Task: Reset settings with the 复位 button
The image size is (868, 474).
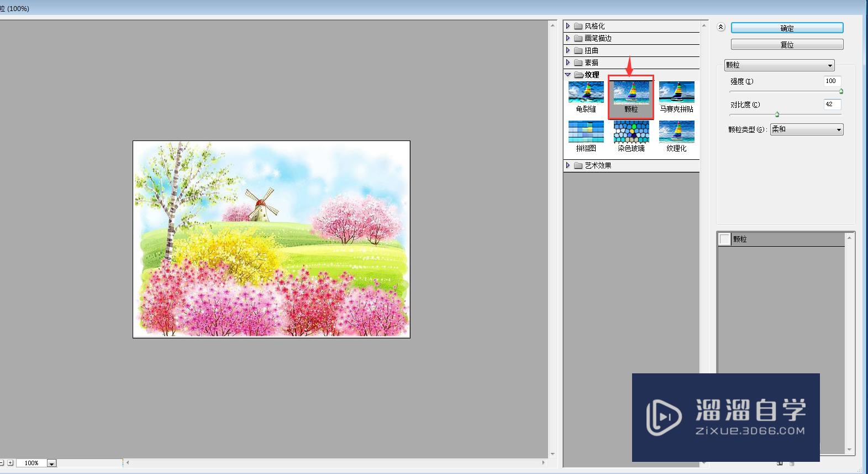Action: [787, 45]
